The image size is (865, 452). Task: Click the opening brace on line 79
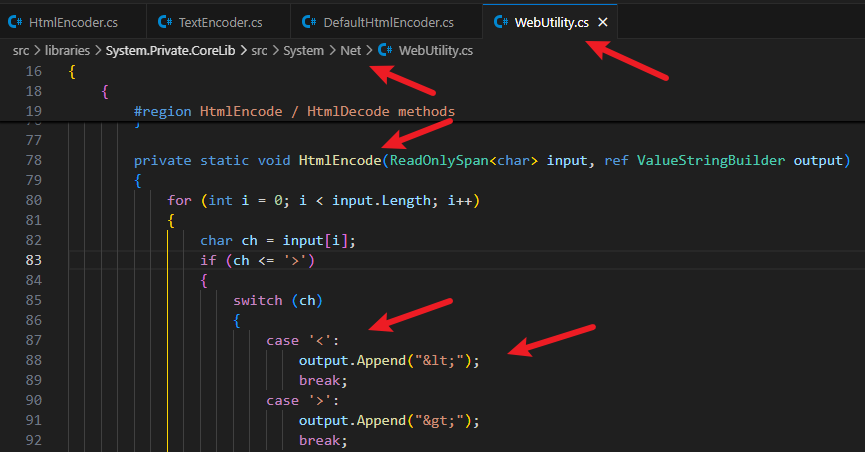coord(138,180)
